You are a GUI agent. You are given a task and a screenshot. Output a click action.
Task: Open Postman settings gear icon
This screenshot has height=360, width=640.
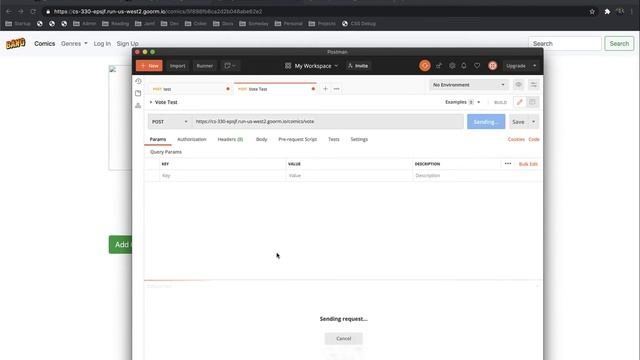pos(452,66)
